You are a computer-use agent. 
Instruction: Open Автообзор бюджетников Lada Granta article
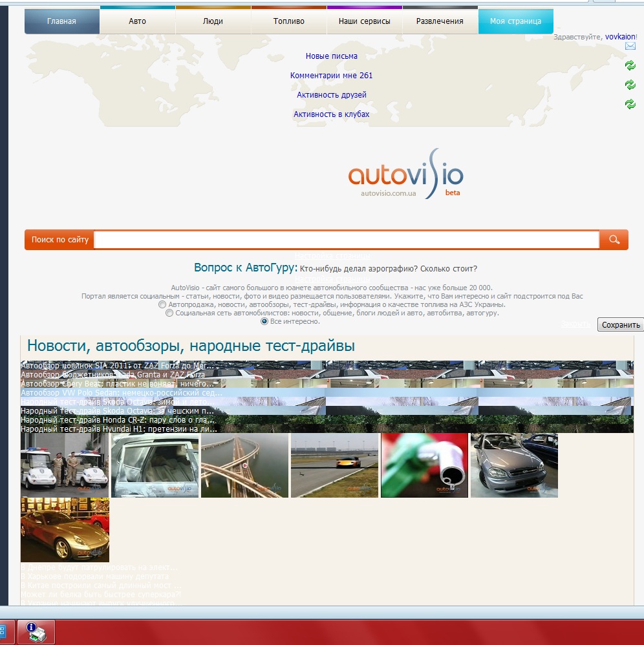click(113, 374)
